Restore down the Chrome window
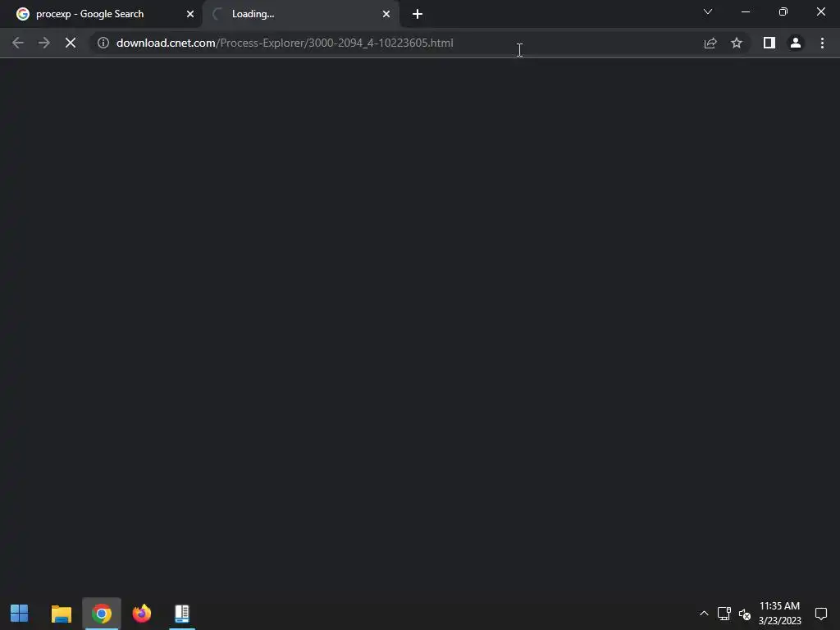Viewport: 840px width, 630px height. [x=783, y=11]
